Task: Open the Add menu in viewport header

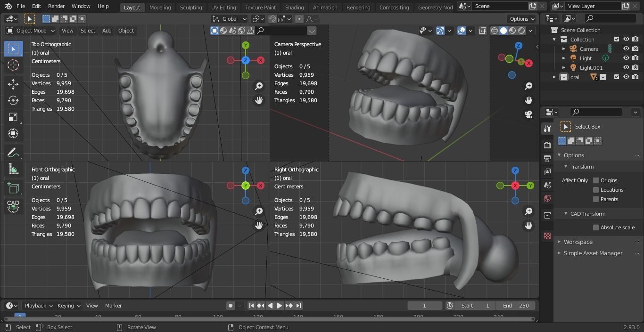Action: point(107,31)
